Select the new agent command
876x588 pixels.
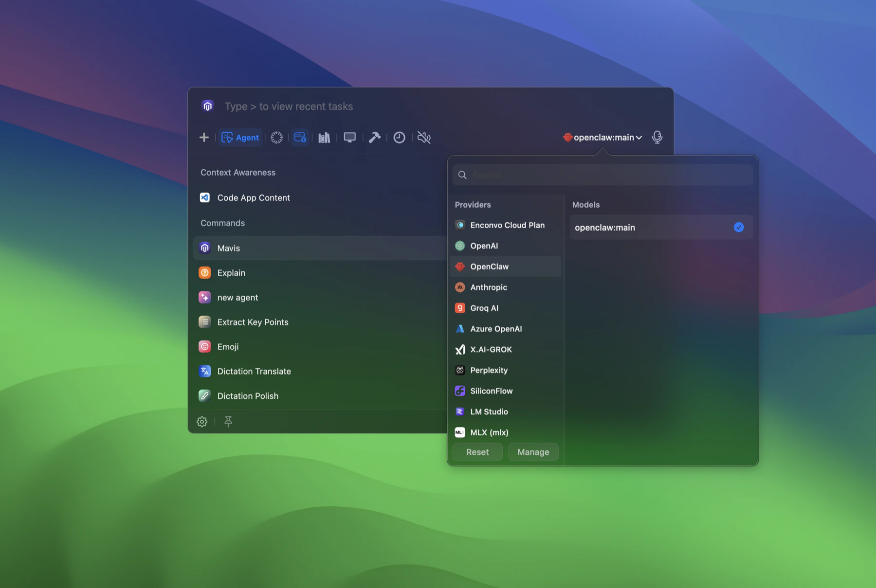coord(320,298)
